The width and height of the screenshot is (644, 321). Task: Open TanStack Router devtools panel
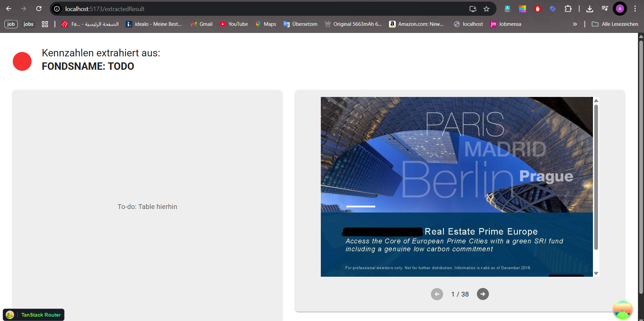(x=34, y=315)
